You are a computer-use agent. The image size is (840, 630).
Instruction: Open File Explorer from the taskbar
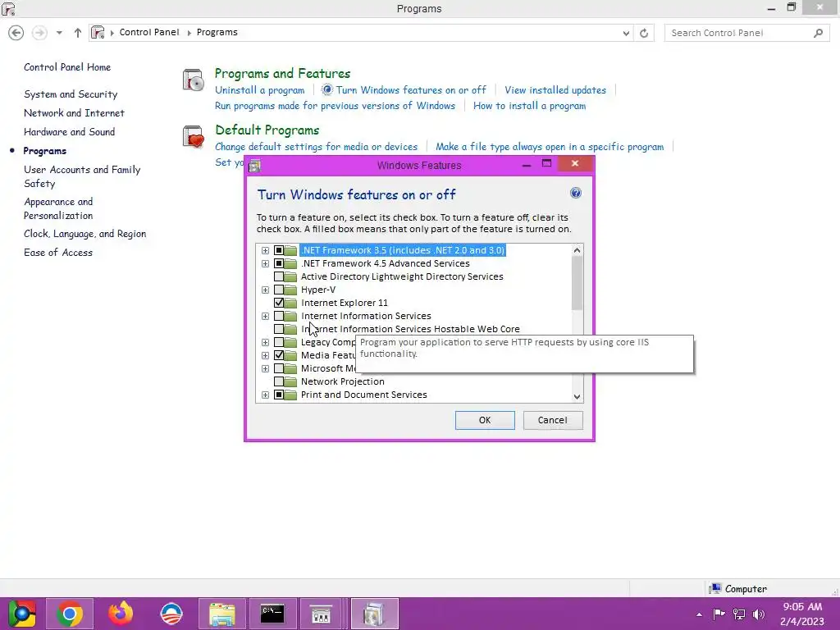[221, 614]
